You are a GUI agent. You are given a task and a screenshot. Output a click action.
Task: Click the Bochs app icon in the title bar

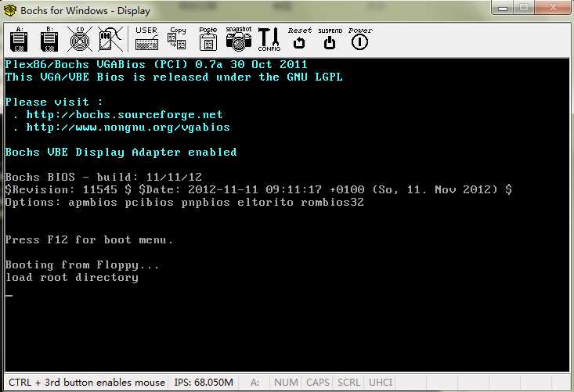tap(10, 10)
